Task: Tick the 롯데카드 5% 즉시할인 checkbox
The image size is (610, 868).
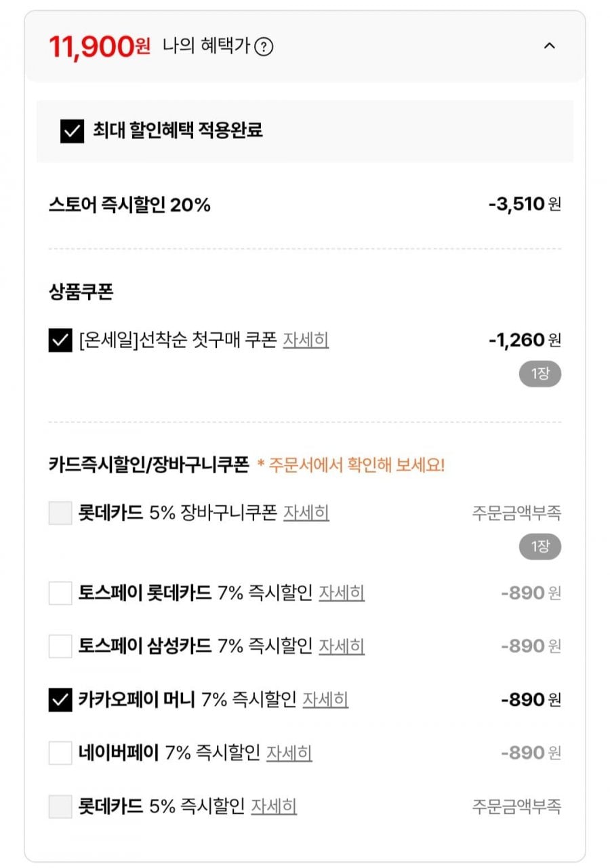Action: (60, 806)
